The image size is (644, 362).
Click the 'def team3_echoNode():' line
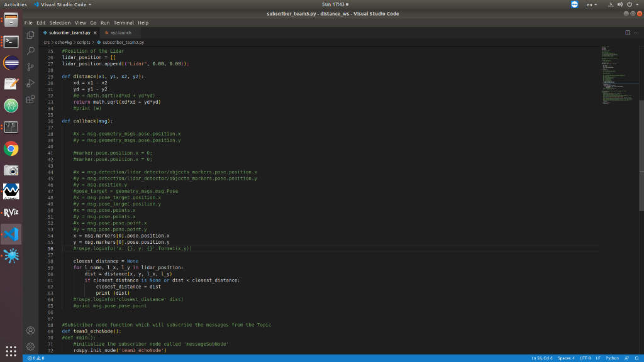[92, 331]
